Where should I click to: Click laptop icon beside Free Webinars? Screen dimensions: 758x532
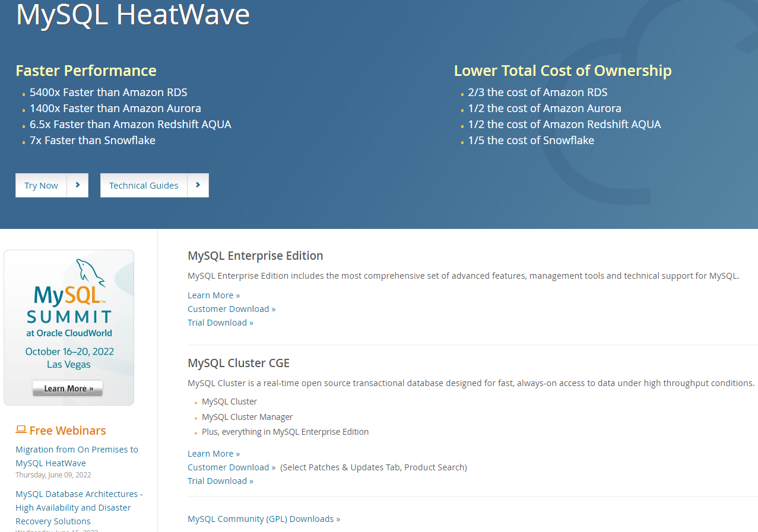pyautogui.click(x=21, y=429)
